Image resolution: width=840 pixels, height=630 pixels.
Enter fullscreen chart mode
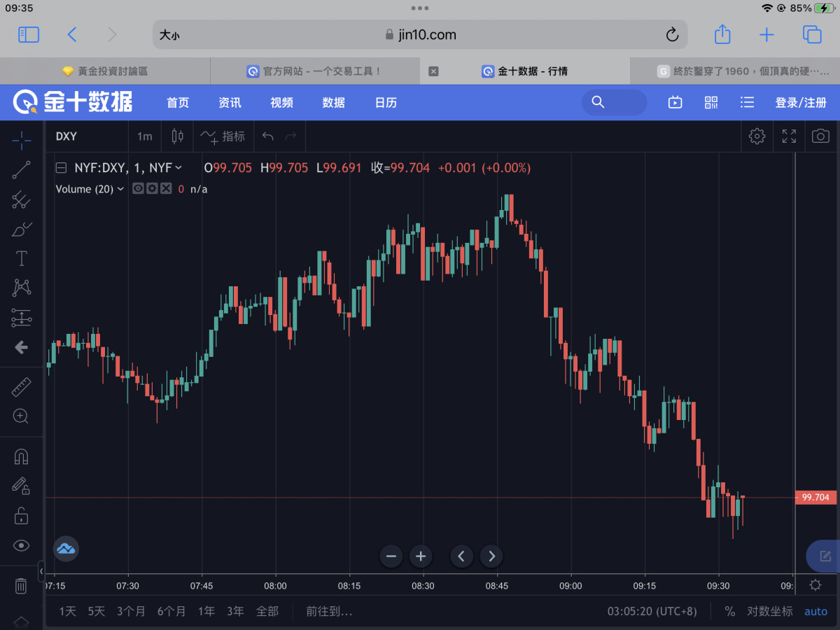pos(789,136)
